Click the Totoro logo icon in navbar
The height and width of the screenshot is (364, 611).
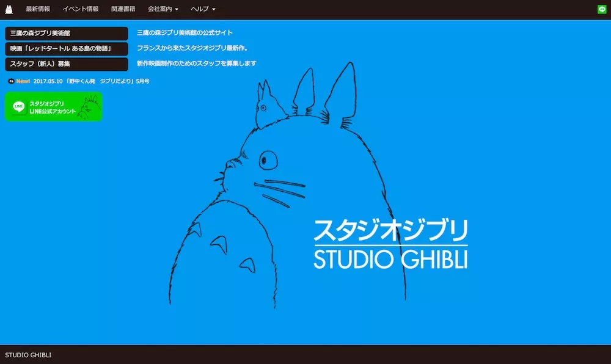click(x=9, y=9)
